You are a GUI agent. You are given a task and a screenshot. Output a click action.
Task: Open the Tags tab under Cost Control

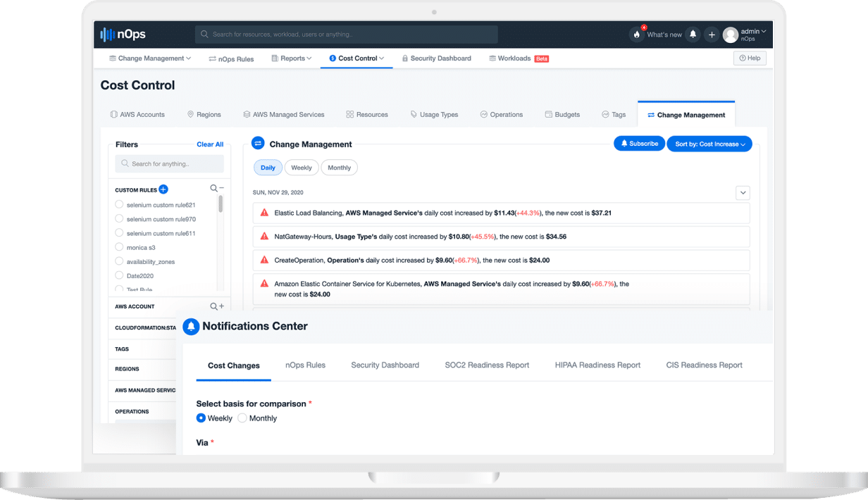tap(614, 115)
